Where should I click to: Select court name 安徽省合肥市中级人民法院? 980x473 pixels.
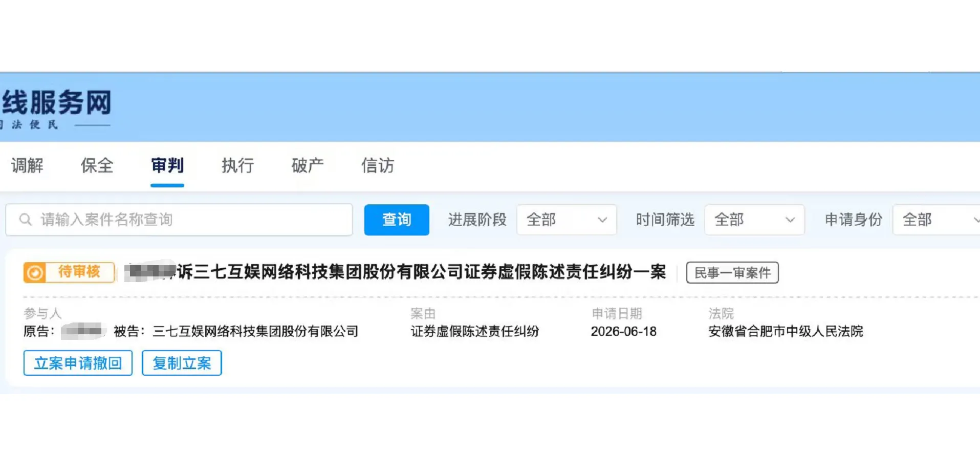786,331
